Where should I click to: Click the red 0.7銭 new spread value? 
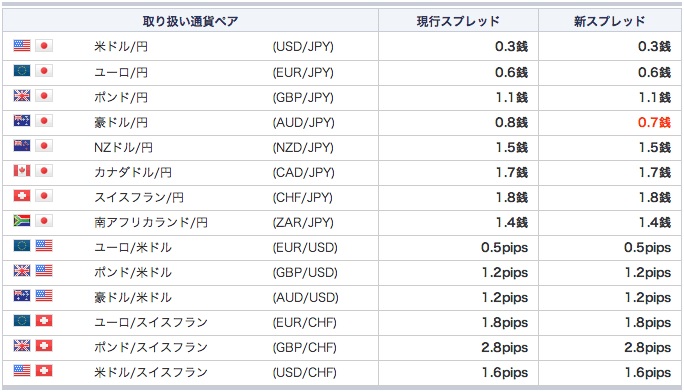tap(654, 122)
